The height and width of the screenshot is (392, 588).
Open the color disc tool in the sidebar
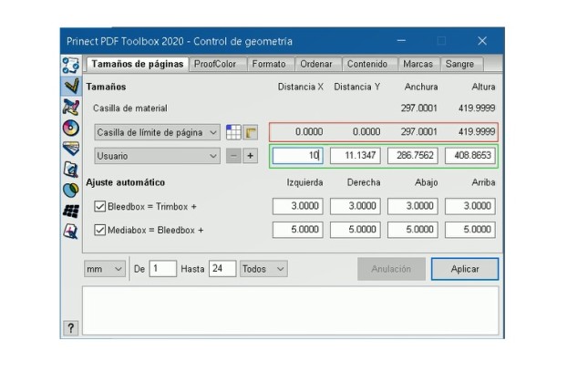(x=70, y=128)
